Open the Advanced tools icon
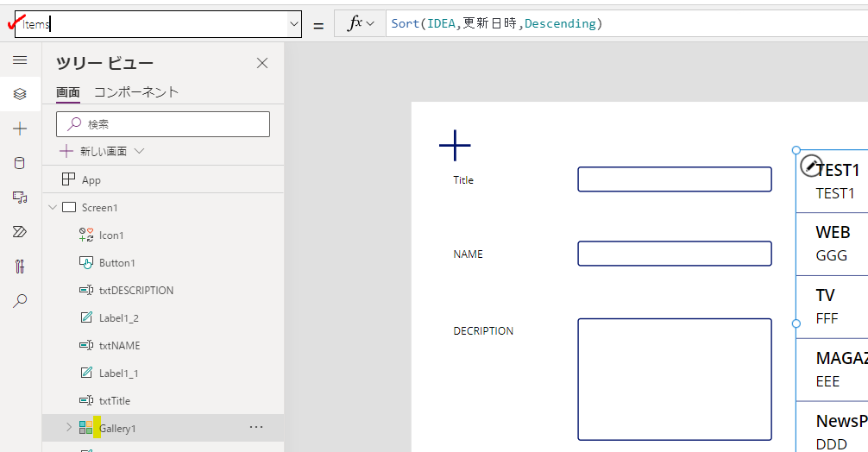 click(20, 267)
